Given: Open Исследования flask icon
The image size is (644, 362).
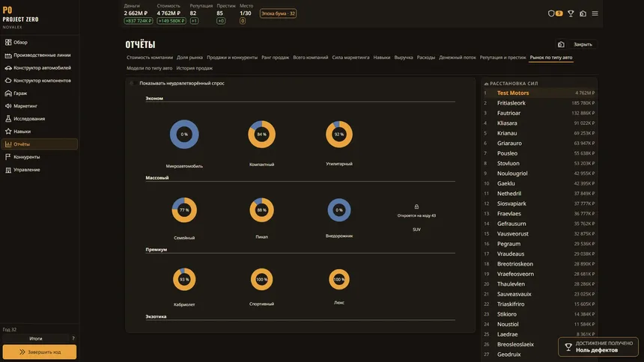Looking at the screenshot, I should [x=8, y=119].
